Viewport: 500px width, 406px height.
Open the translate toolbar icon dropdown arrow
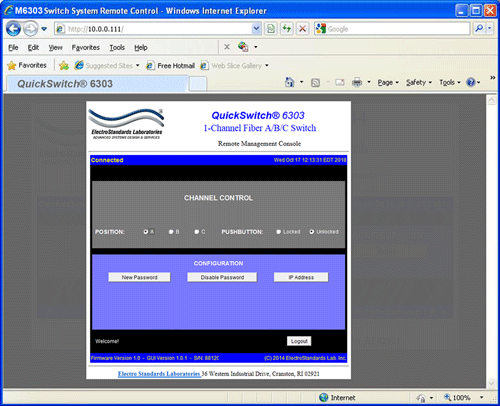pyautogui.click(x=256, y=47)
